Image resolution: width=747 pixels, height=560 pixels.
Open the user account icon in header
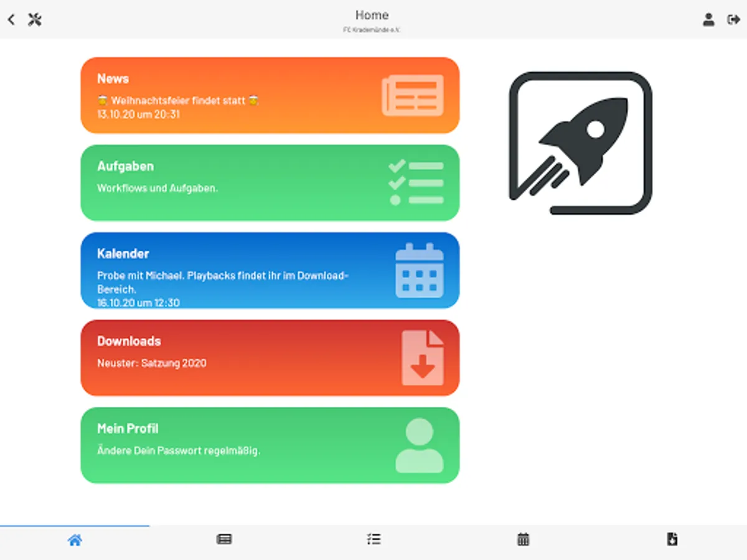coord(708,20)
